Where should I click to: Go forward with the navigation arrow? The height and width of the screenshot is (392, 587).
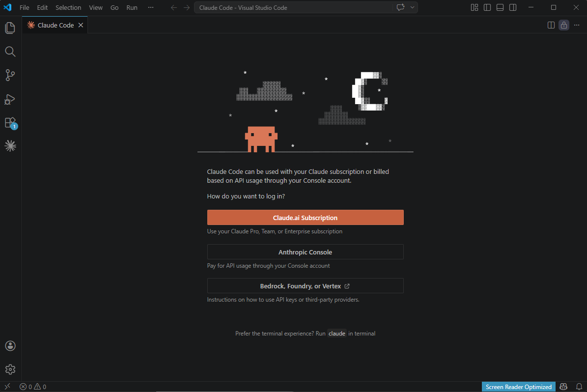coord(187,7)
